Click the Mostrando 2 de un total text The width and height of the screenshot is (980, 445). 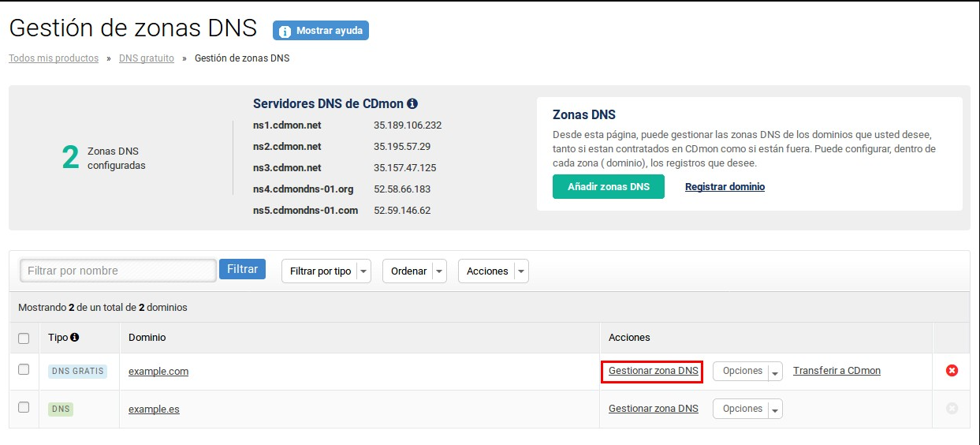(x=102, y=308)
